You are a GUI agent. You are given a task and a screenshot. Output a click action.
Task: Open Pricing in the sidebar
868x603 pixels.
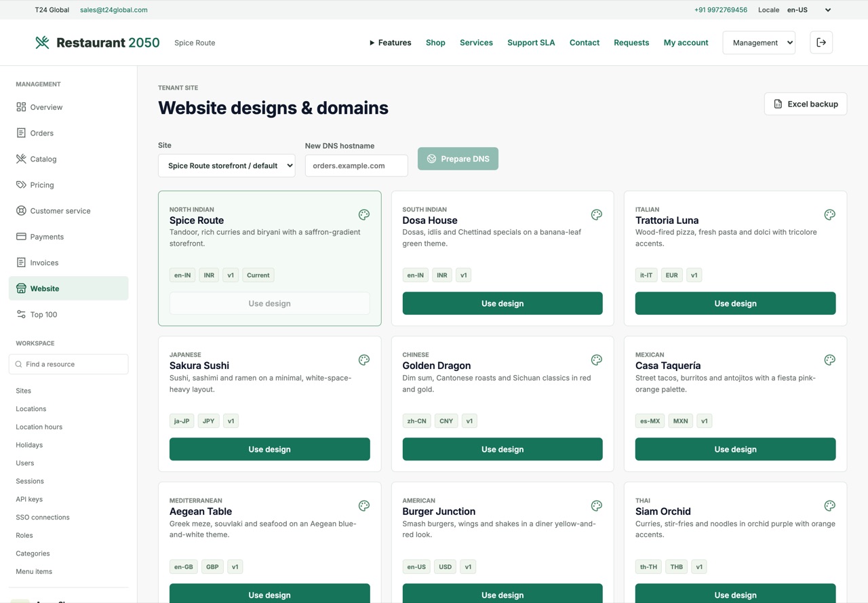[x=68, y=184]
